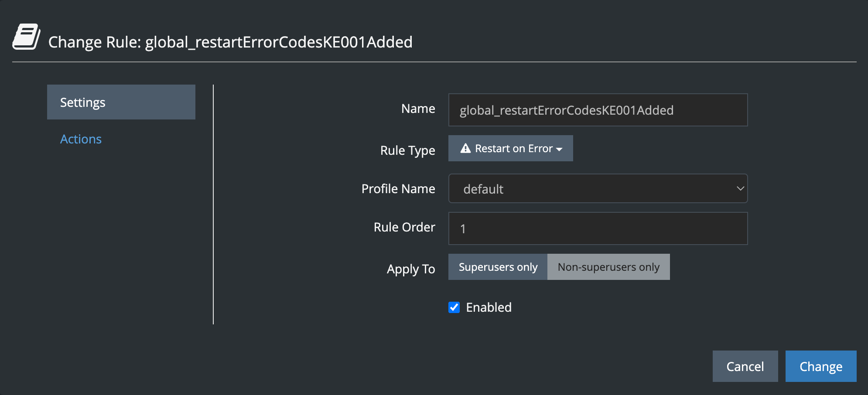
Task: Click the rule book icon in header
Action: click(x=26, y=37)
